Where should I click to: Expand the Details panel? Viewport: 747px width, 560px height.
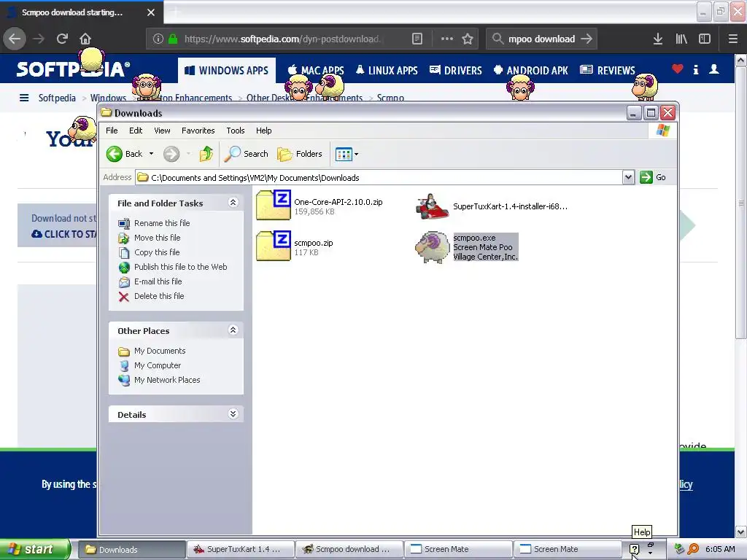(233, 414)
